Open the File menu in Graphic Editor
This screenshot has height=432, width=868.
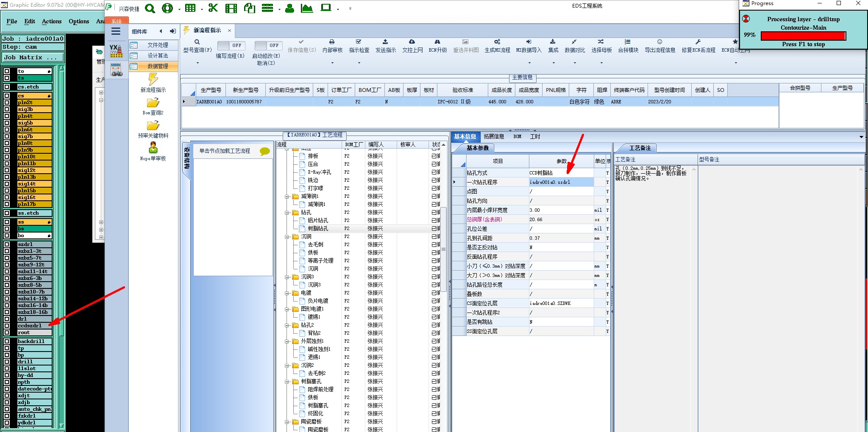click(x=12, y=21)
